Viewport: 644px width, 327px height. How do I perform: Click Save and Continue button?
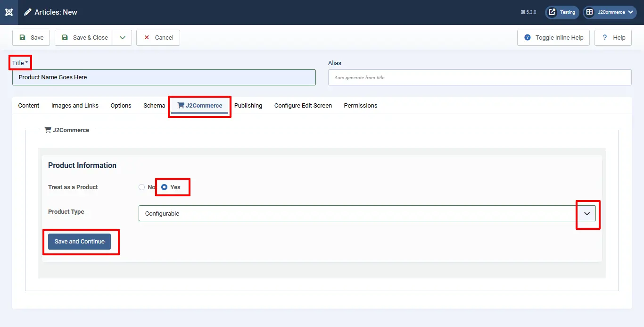[x=79, y=242]
